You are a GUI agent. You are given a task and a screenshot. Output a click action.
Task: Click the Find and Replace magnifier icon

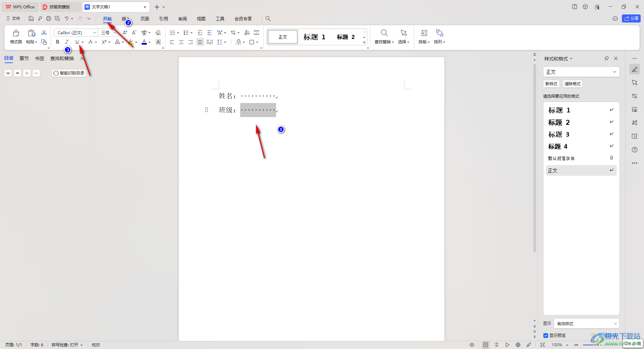point(384,33)
